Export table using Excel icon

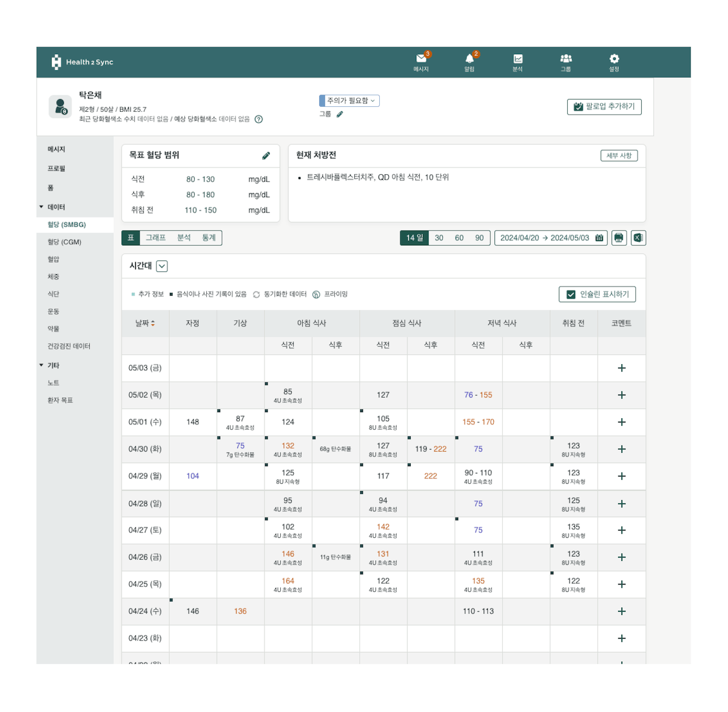tap(638, 238)
